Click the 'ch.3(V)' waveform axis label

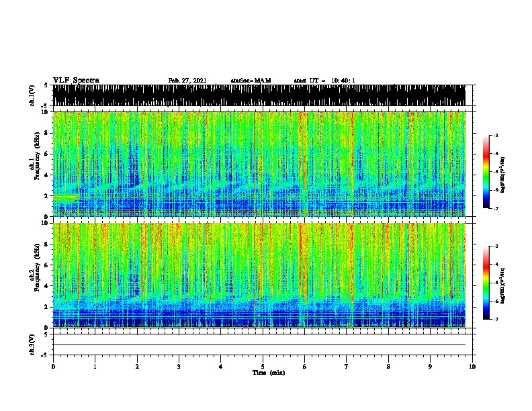(32, 345)
